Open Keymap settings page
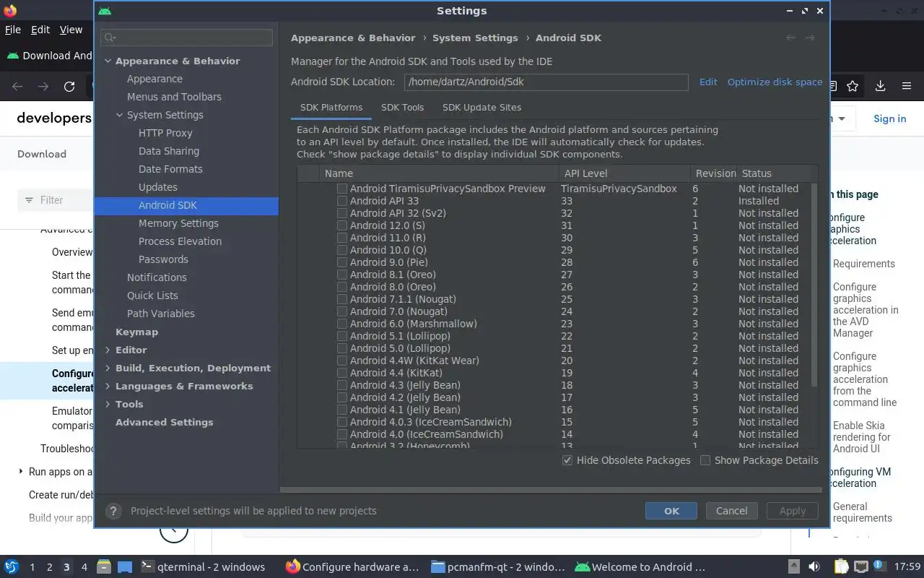The width and height of the screenshot is (924, 578). pyautogui.click(x=136, y=332)
